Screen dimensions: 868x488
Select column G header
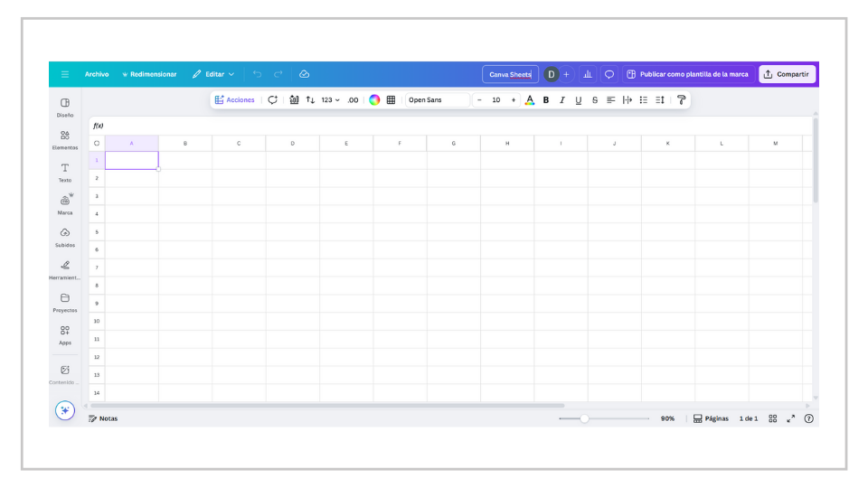pyautogui.click(x=453, y=144)
